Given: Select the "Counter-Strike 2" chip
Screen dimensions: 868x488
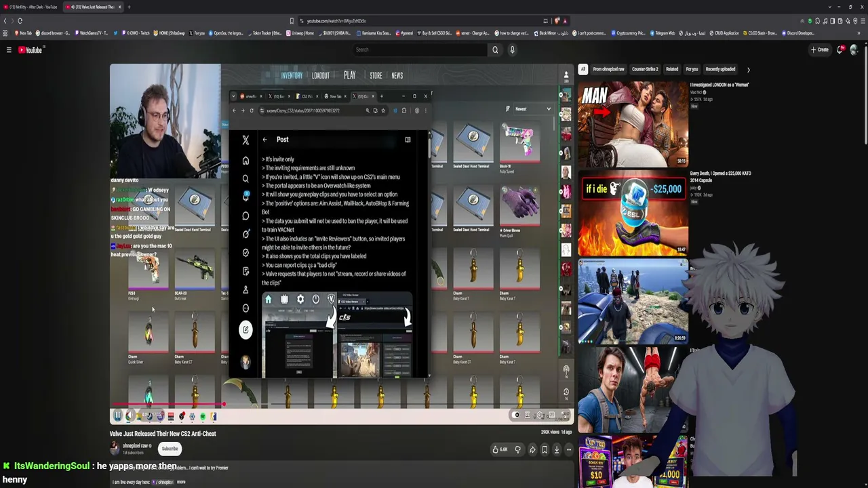Looking at the screenshot, I should click(x=645, y=69).
